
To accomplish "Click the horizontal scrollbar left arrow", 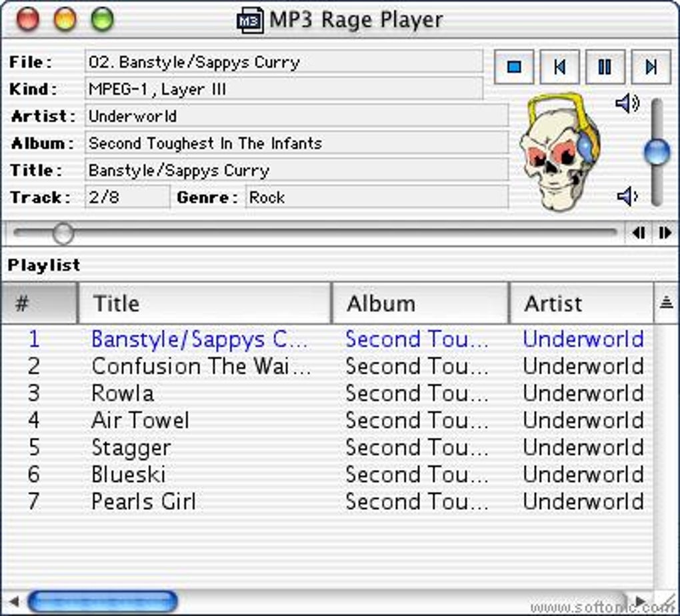I will point(13,602).
